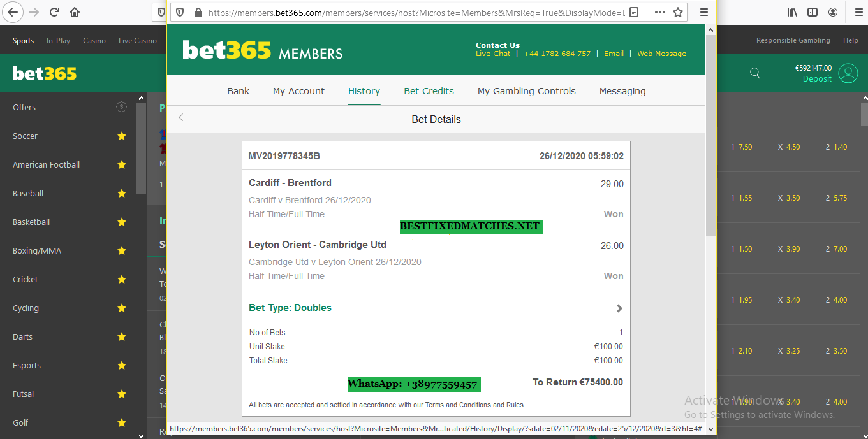Click odds 5.75 for selection 2
Screen dimensions: 868x439
[x=841, y=198]
